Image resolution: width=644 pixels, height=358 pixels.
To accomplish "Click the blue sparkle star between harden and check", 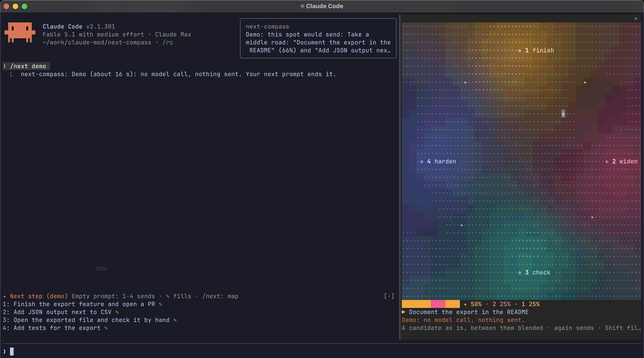I will 462,225.
